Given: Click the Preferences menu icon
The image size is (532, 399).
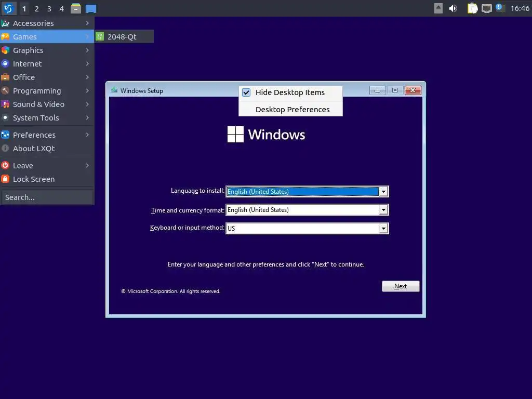Looking at the screenshot, I should (x=5, y=135).
